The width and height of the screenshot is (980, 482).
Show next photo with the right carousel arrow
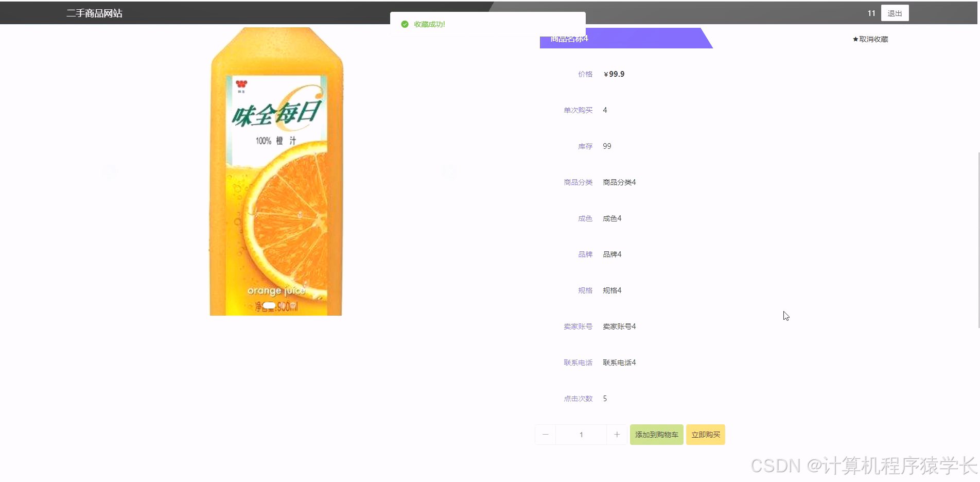click(449, 172)
